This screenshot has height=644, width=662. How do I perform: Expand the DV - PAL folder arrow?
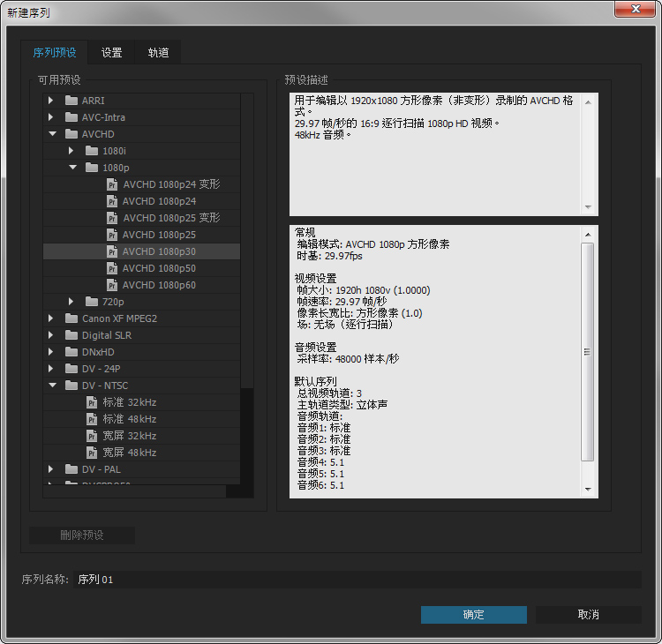(x=50, y=468)
